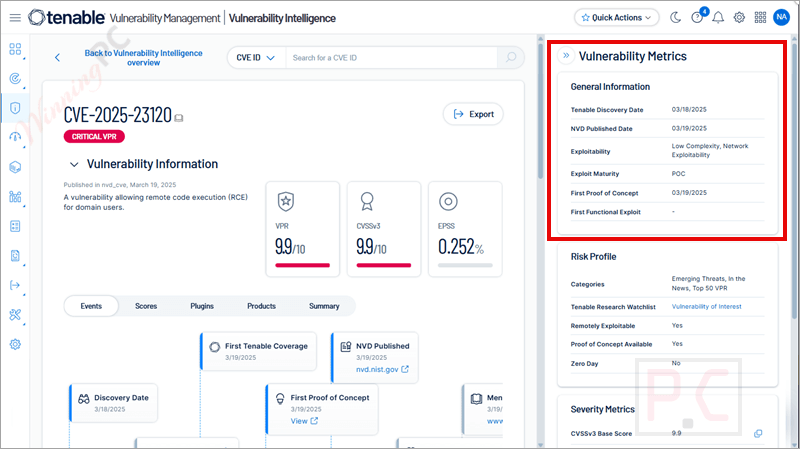Click the Tenable logo
800x449 pixels.
[x=66, y=18]
